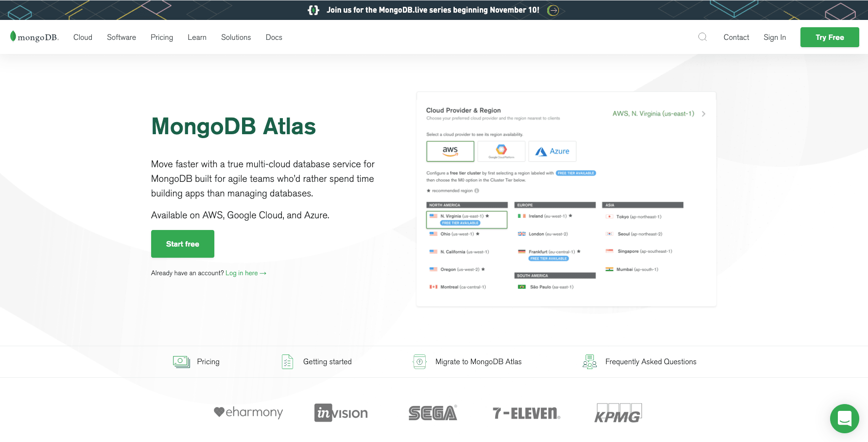Expand the AWS N. Virginia region chevron
This screenshot has height=442, width=868.
[x=703, y=113]
